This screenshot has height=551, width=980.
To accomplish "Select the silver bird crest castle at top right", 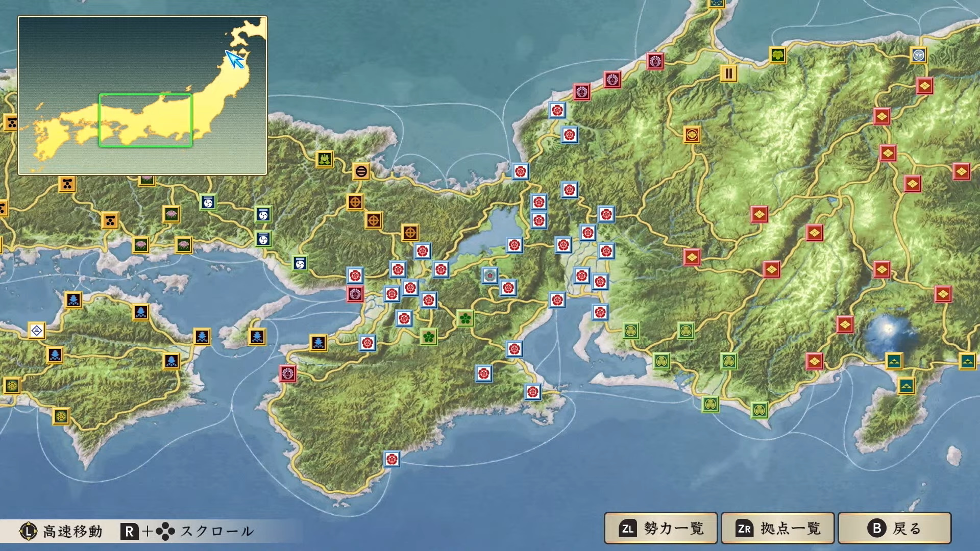I will [918, 55].
